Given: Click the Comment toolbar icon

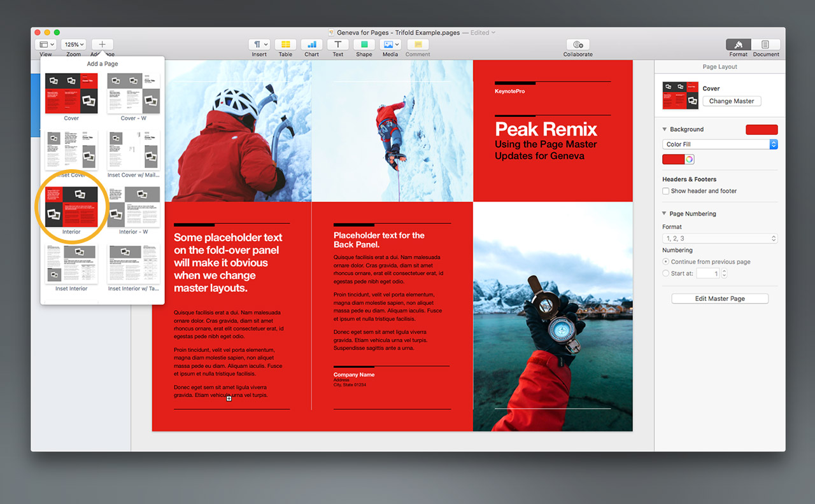Looking at the screenshot, I should (x=418, y=45).
